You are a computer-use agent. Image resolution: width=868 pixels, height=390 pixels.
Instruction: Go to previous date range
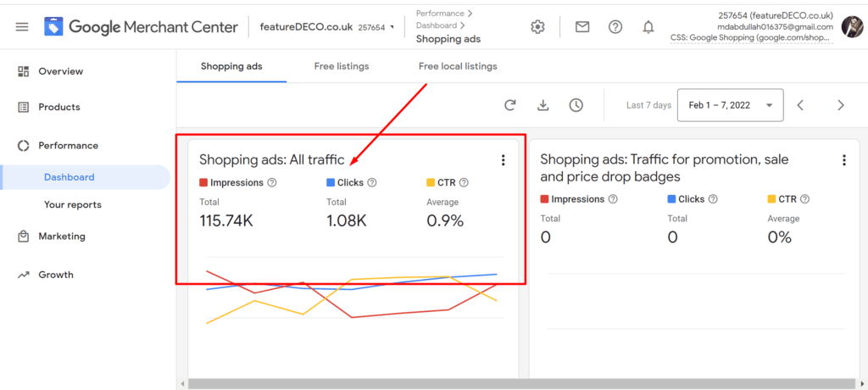800,105
